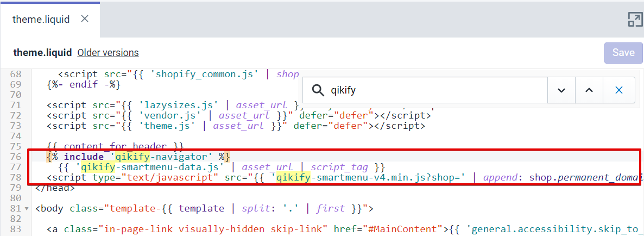Click 'qikify-smartmenu-v4.min.js?shop=' string
The width and height of the screenshot is (644, 236).
[x=368, y=178]
